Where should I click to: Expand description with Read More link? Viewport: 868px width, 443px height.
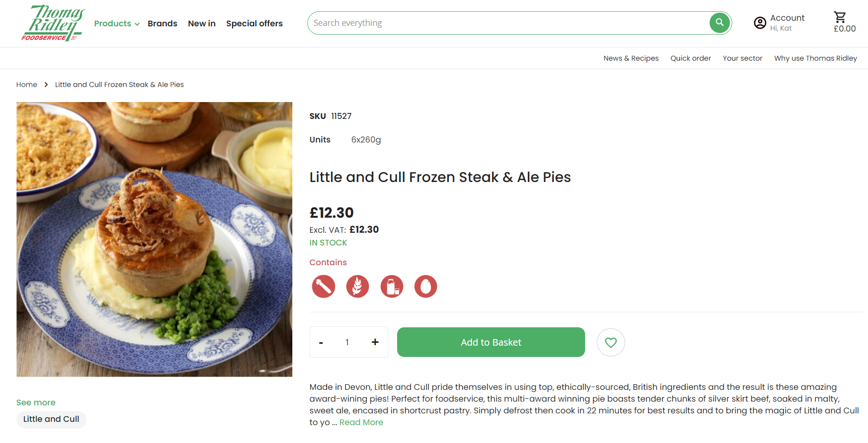coord(361,422)
